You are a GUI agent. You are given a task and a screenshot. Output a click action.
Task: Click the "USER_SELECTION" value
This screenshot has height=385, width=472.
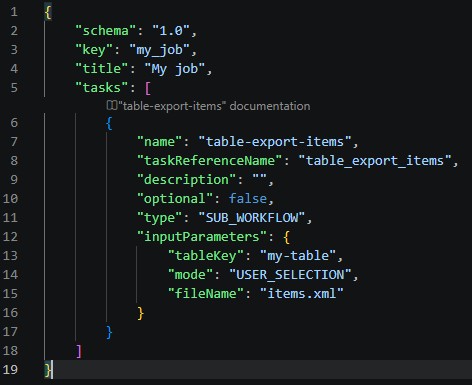[290, 275]
